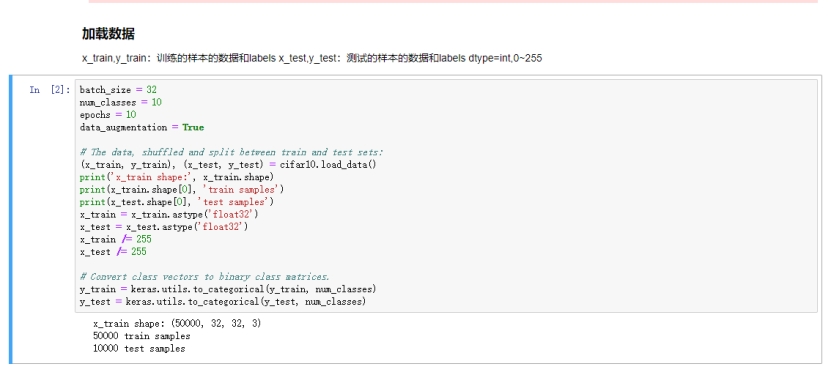Click the 'cifar10.load_data()' line
This screenshot has width=831, height=375.
click(x=228, y=165)
